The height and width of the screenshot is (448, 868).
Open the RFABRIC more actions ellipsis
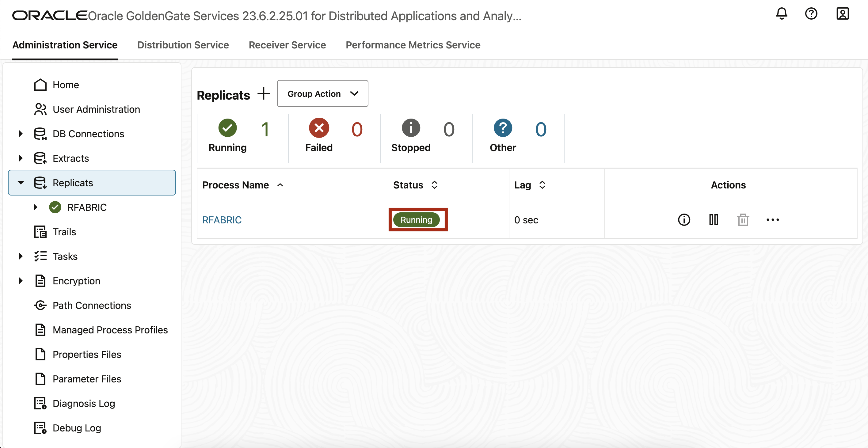pyautogui.click(x=772, y=220)
